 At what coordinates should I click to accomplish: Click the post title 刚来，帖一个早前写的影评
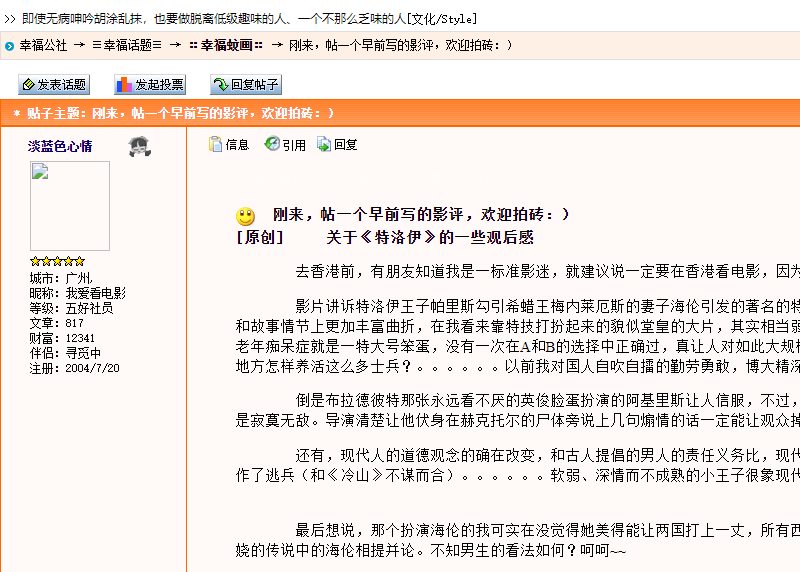coord(421,214)
